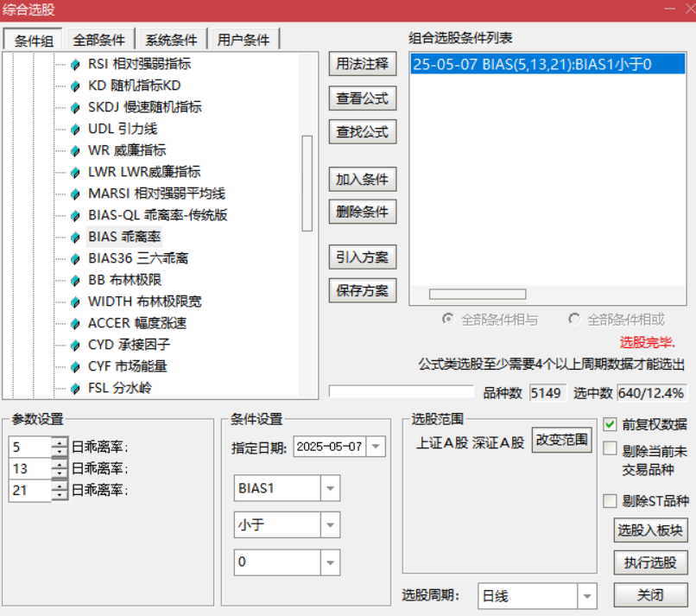Open the 指定日期 date dropdown

[376, 447]
